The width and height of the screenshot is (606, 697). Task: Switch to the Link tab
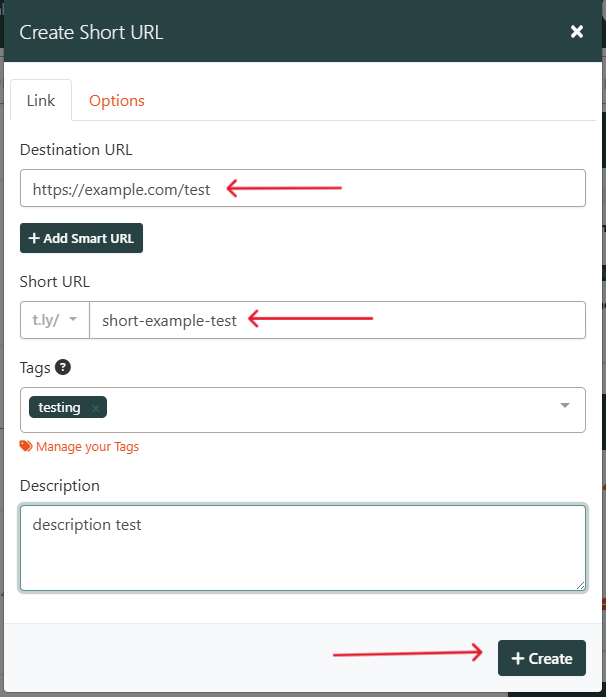tap(41, 100)
